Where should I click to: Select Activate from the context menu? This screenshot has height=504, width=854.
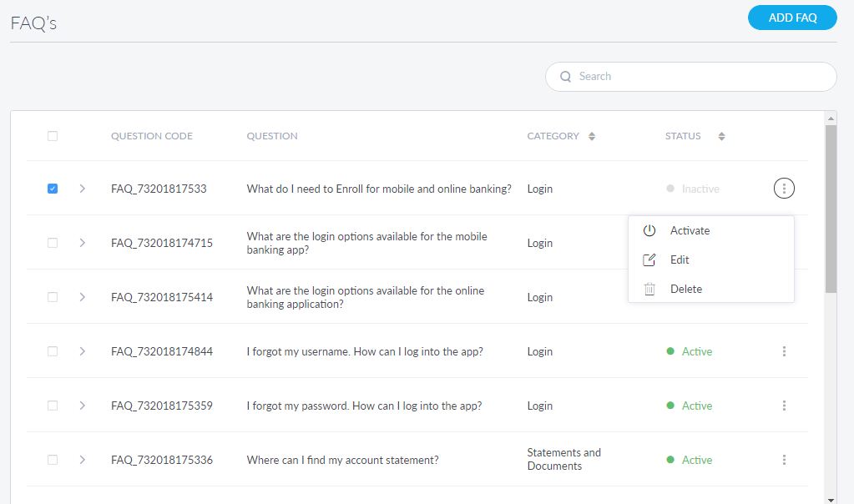point(690,231)
